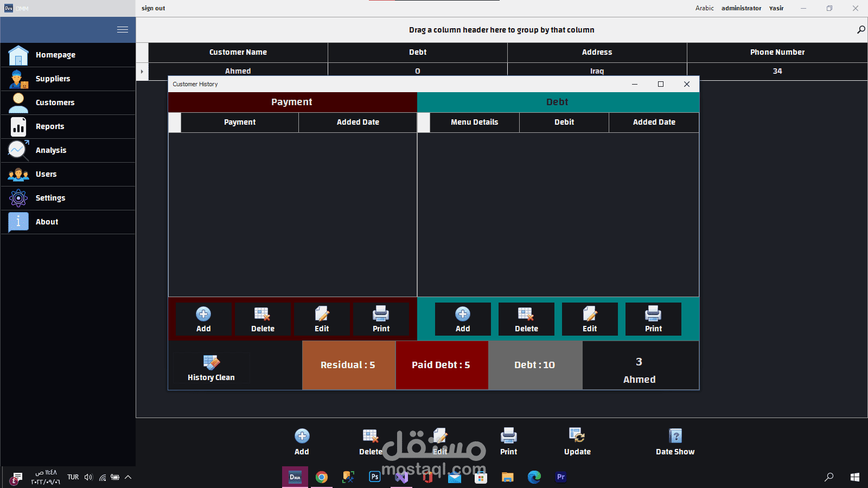The height and width of the screenshot is (488, 868).
Task: Click the TUR input language indicator
Action: pyautogui.click(x=73, y=477)
